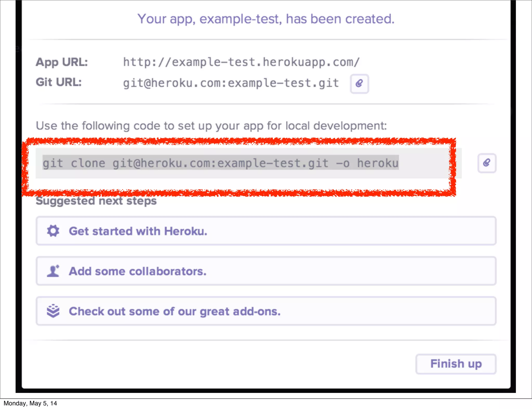Click the person icon beside Add collaborators
Screen dimensions: 532x409
point(53,271)
